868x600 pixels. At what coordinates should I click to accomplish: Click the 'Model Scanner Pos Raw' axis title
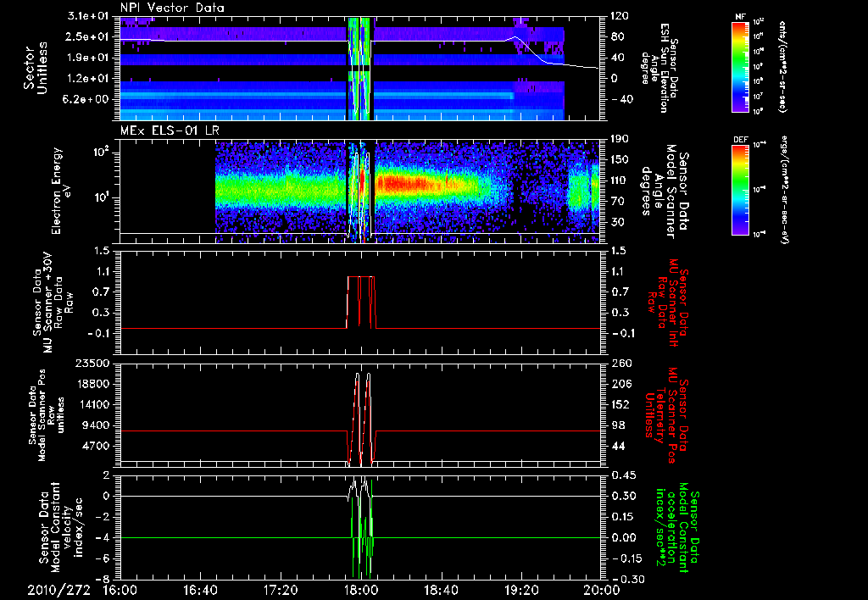point(46,415)
